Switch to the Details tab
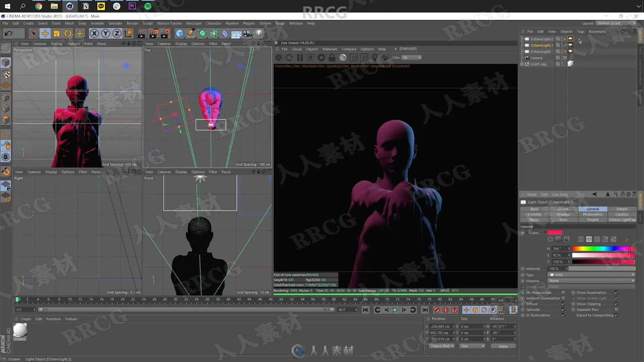Screen dimensions: 644x362 (622, 209)
